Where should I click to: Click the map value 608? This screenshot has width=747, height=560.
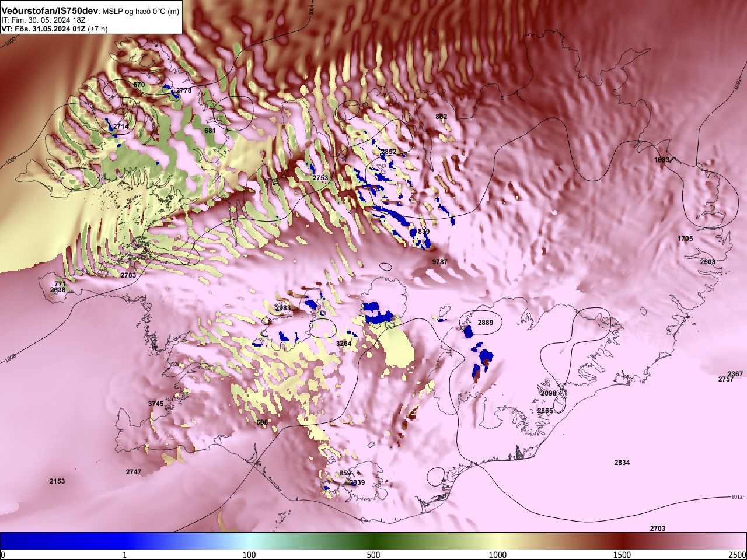[x=262, y=422]
